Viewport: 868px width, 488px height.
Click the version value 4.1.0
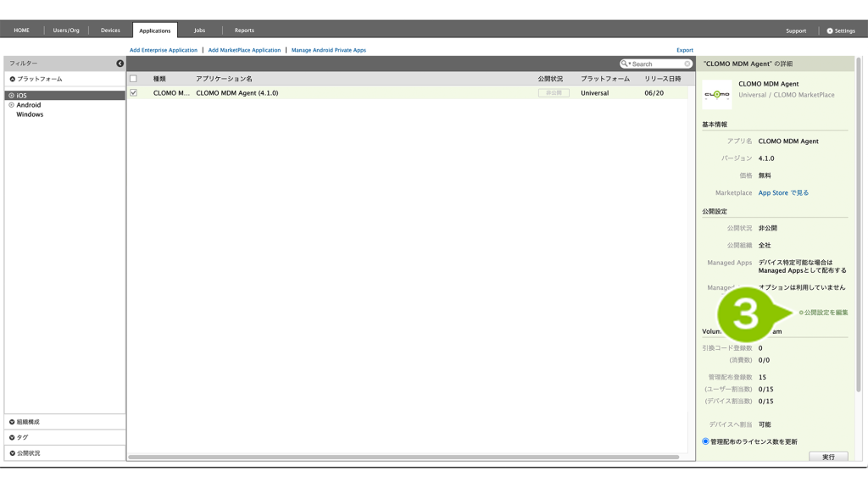766,158
